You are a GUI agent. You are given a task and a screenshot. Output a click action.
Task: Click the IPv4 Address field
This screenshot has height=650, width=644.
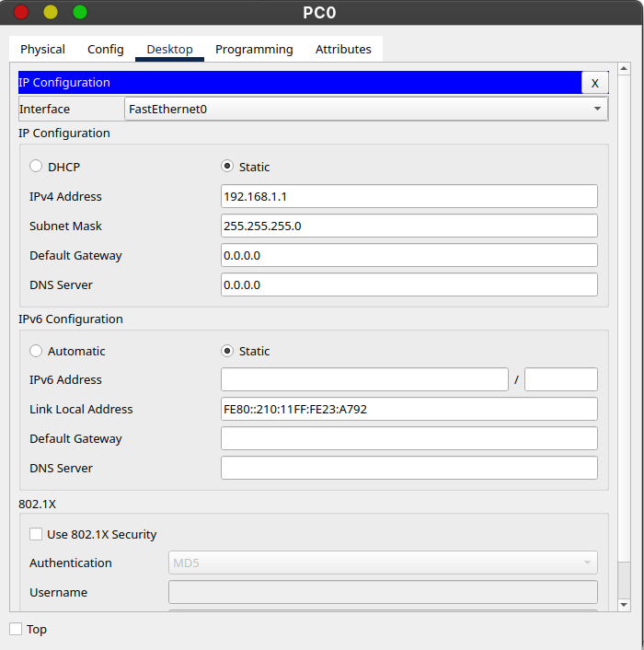point(408,196)
